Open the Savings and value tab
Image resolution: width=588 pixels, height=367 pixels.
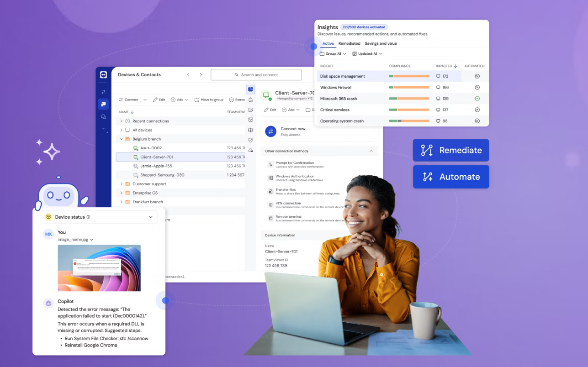pos(381,43)
